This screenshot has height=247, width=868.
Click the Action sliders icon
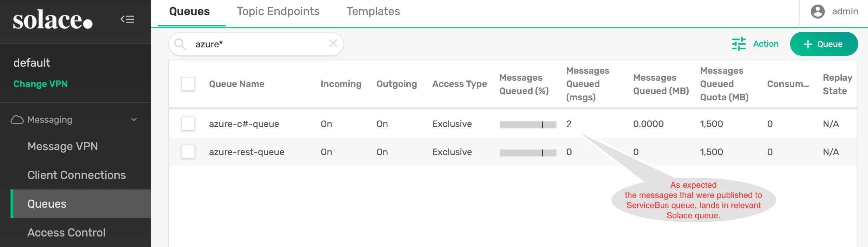[739, 44]
